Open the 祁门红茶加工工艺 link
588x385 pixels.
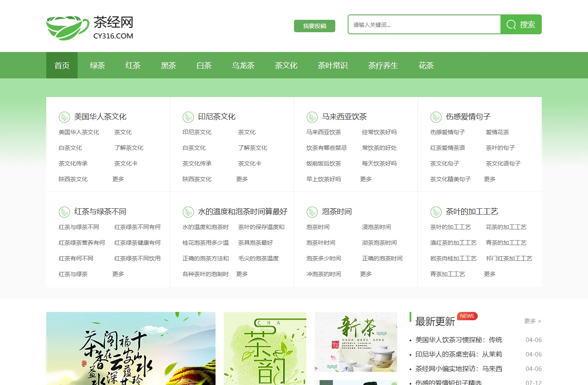(509, 258)
